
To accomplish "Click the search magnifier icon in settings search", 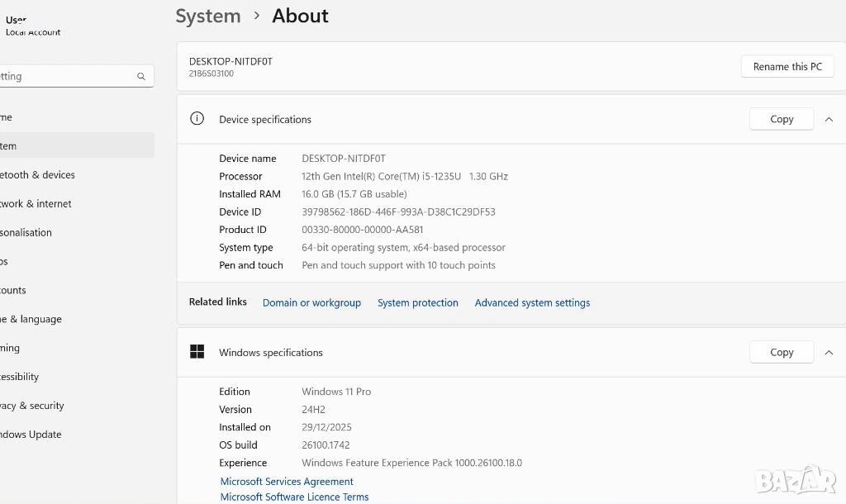I will click(141, 76).
